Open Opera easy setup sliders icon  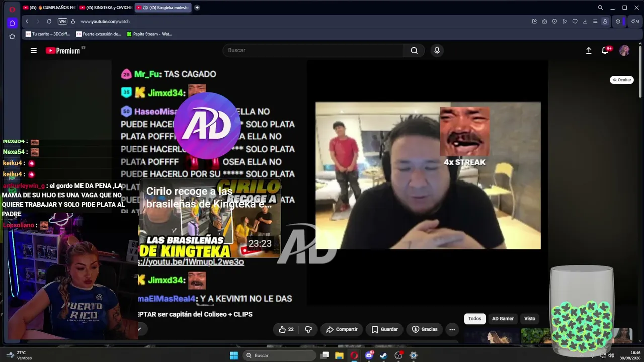coord(595,21)
